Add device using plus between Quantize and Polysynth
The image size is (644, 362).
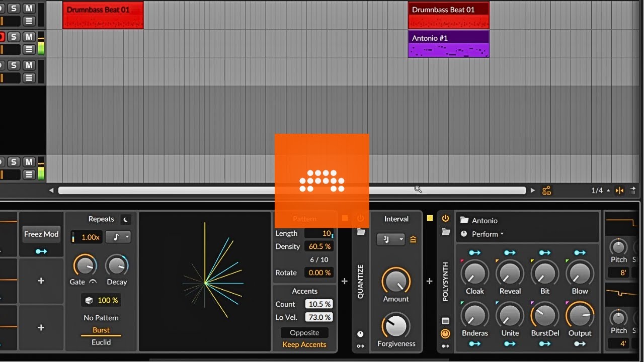(x=429, y=282)
